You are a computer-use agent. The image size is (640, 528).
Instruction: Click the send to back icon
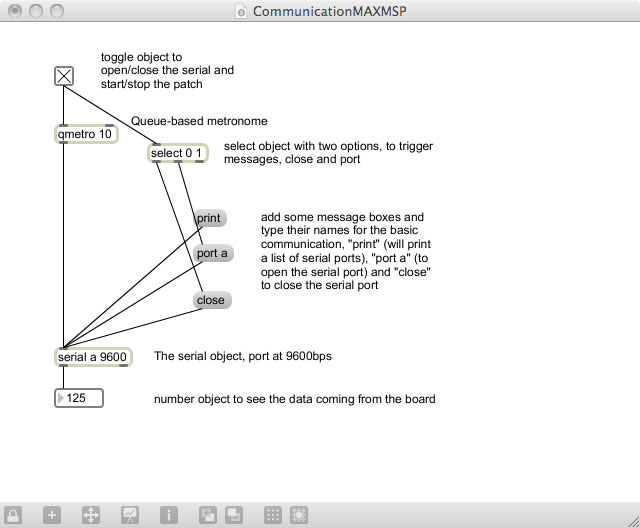point(232,515)
